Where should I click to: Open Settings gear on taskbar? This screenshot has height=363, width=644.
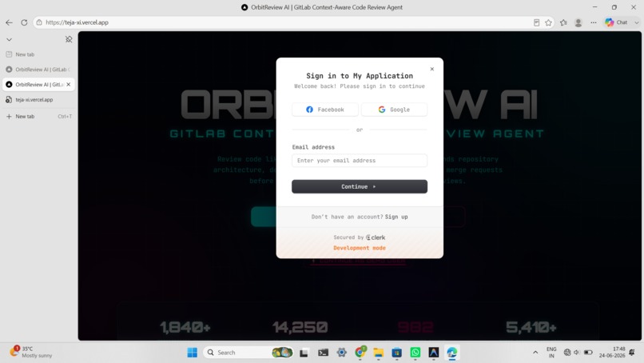coord(341,353)
